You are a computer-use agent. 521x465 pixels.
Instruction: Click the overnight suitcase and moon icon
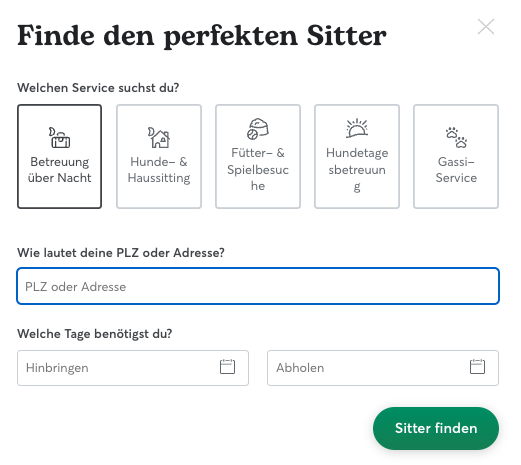(x=59, y=137)
